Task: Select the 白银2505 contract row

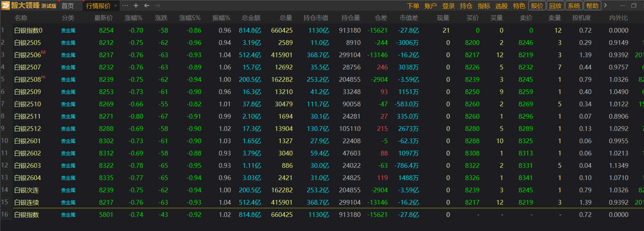Action: tap(322, 42)
